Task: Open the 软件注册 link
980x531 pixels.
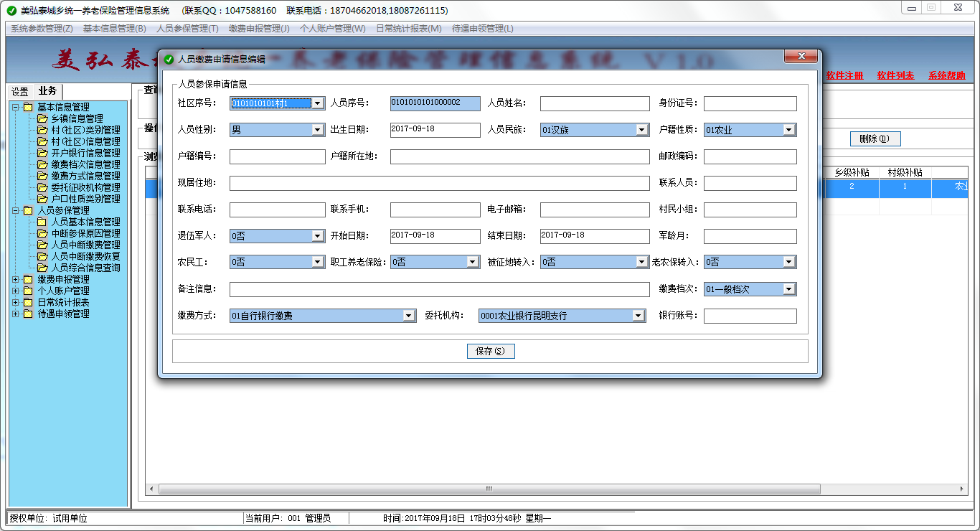Action: tap(844, 75)
